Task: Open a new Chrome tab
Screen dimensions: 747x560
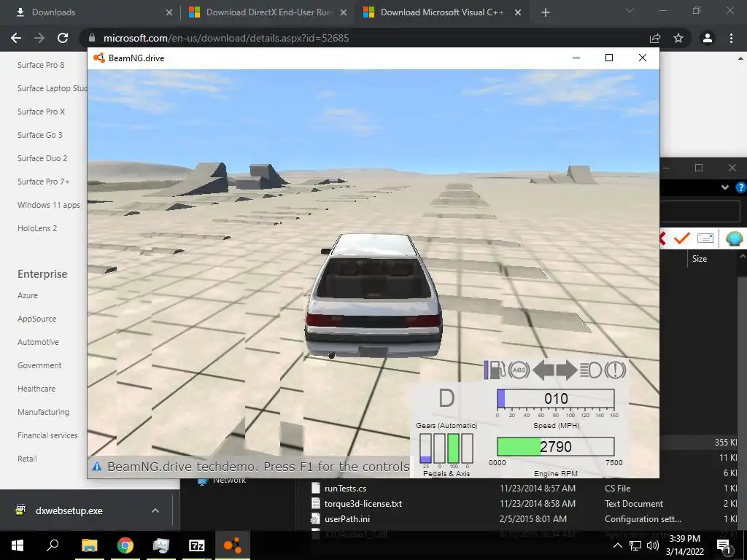Action: coord(546,12)
